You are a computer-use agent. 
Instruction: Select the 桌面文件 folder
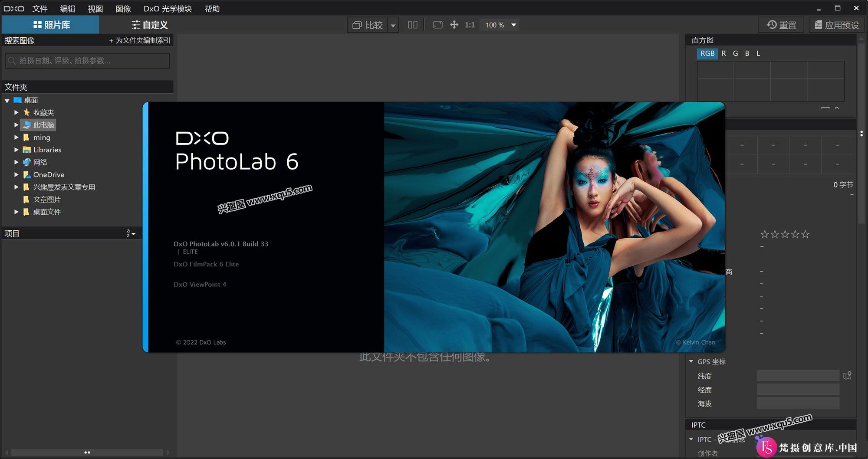tap(47, 212)
